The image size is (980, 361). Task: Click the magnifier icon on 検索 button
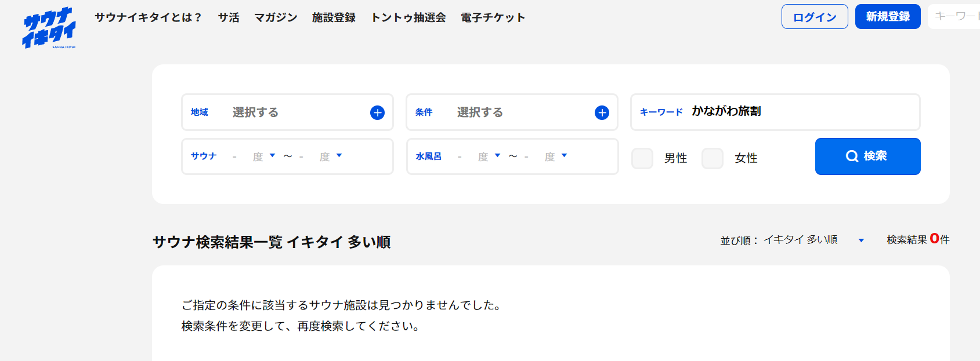coord(852,156)
